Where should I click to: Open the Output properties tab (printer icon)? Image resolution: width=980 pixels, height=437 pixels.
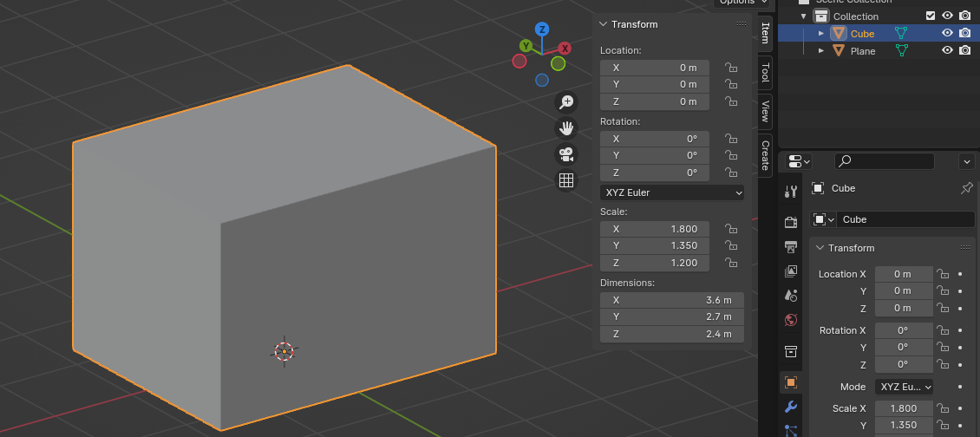[791, 246]
